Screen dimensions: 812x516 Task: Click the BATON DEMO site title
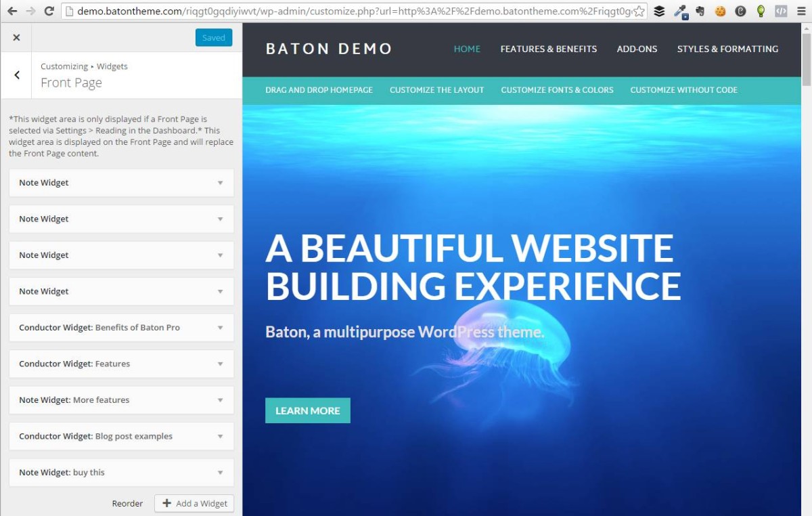pyautogui.click(x=329, y=49)
